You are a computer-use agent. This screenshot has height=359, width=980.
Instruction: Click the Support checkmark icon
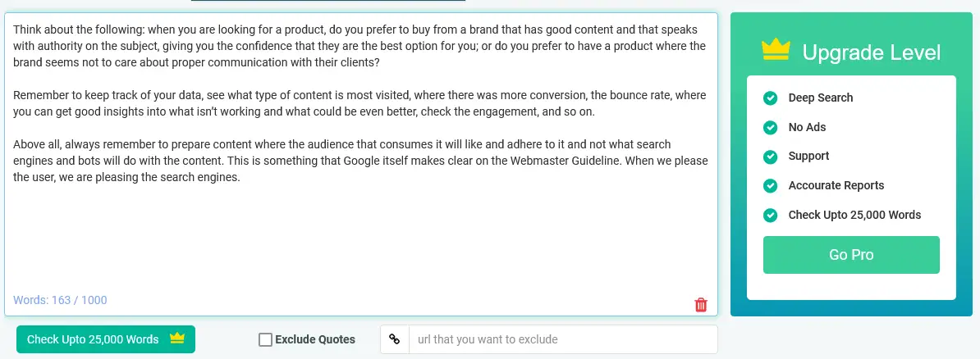coord(770,156)
